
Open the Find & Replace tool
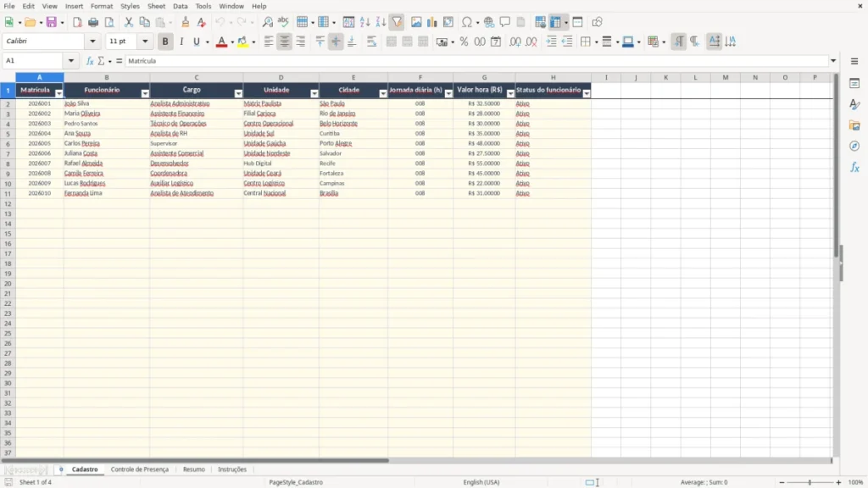[x=267, y=22]
